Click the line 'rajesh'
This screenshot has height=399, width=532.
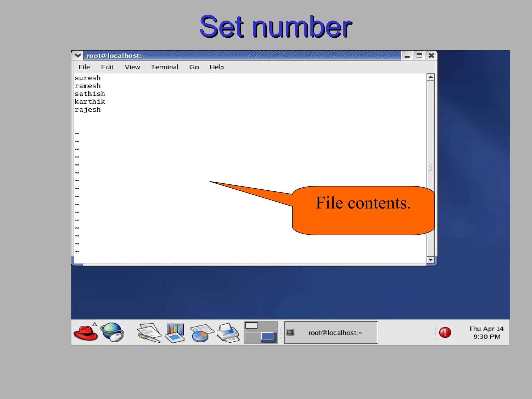coord(88,110)
